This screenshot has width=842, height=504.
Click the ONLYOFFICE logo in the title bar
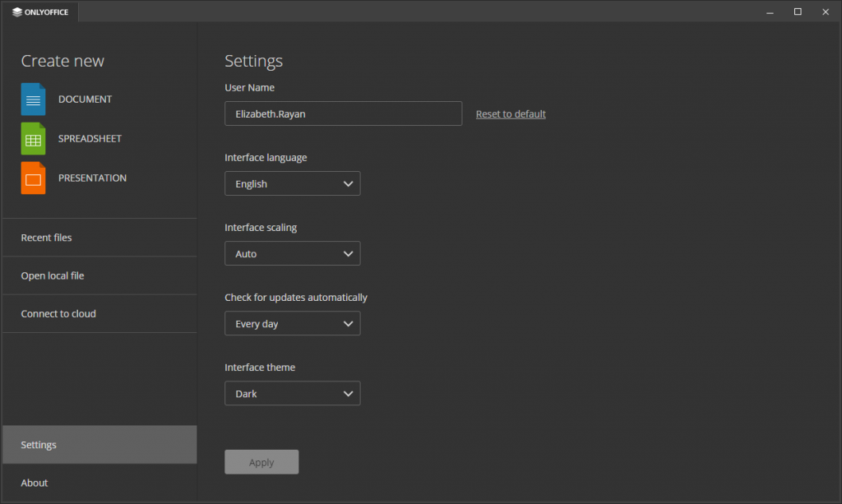[x=39, y=12]
